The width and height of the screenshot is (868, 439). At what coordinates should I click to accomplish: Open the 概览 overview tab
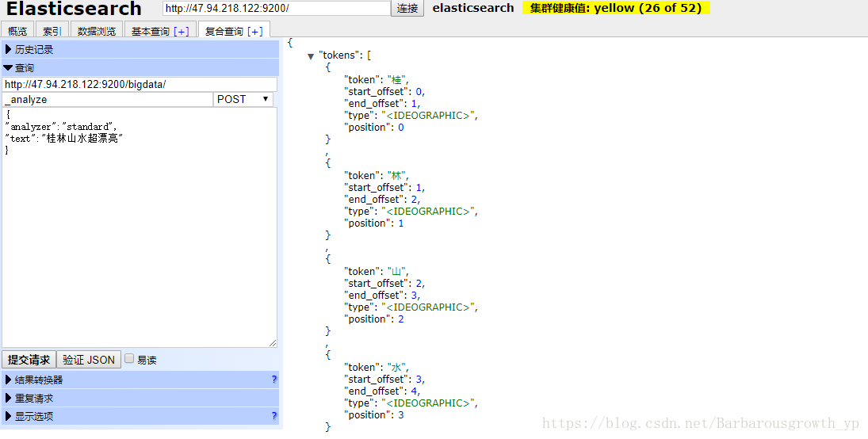17,31
